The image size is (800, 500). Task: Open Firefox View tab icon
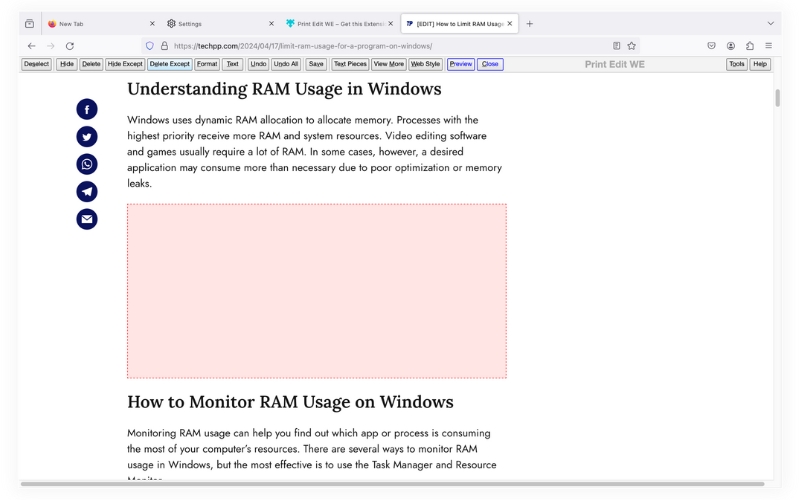click(30, 24)
